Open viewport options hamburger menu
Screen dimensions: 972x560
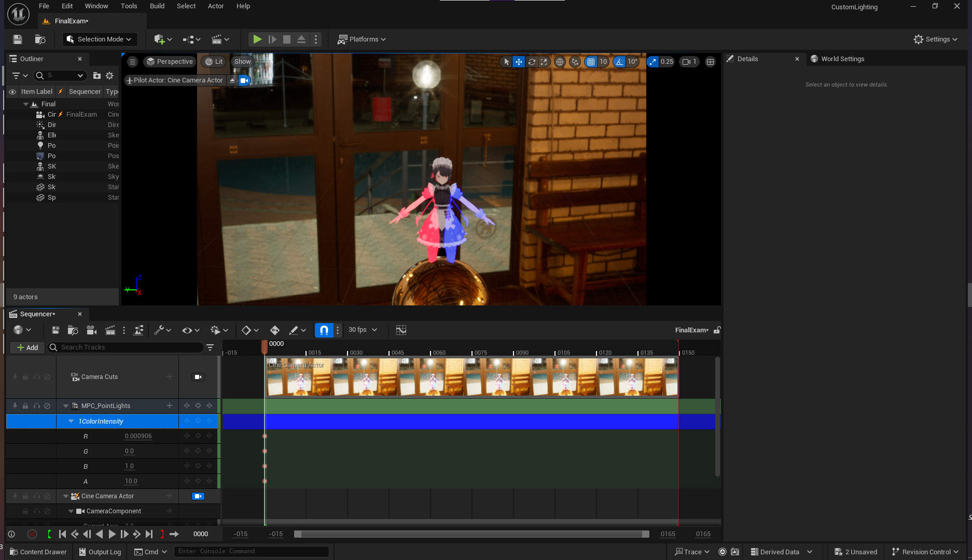(x=133, y=62)
